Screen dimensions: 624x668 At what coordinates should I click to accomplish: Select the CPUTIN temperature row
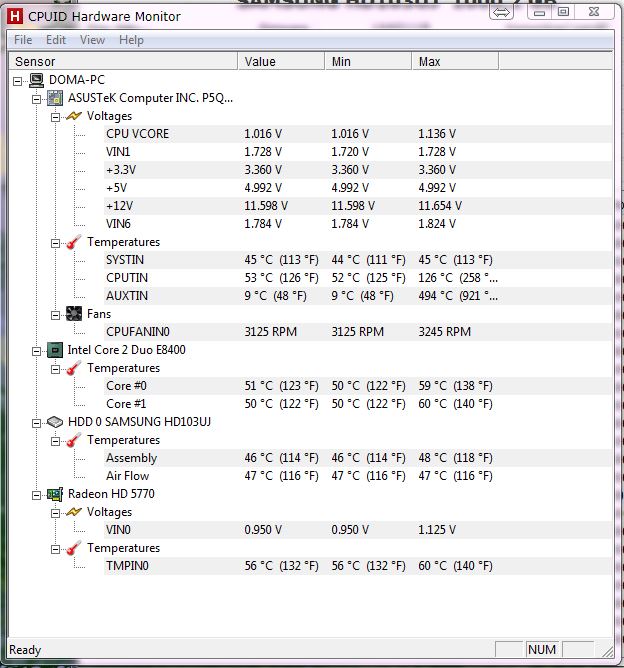click(x=357, y=278)
